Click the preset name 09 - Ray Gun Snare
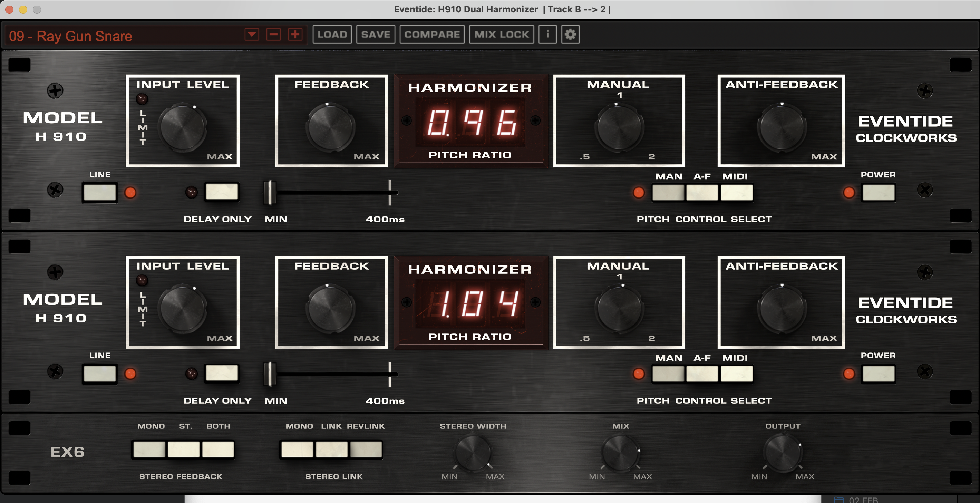Viewport: 980px width, 503px height. point(71,36)
